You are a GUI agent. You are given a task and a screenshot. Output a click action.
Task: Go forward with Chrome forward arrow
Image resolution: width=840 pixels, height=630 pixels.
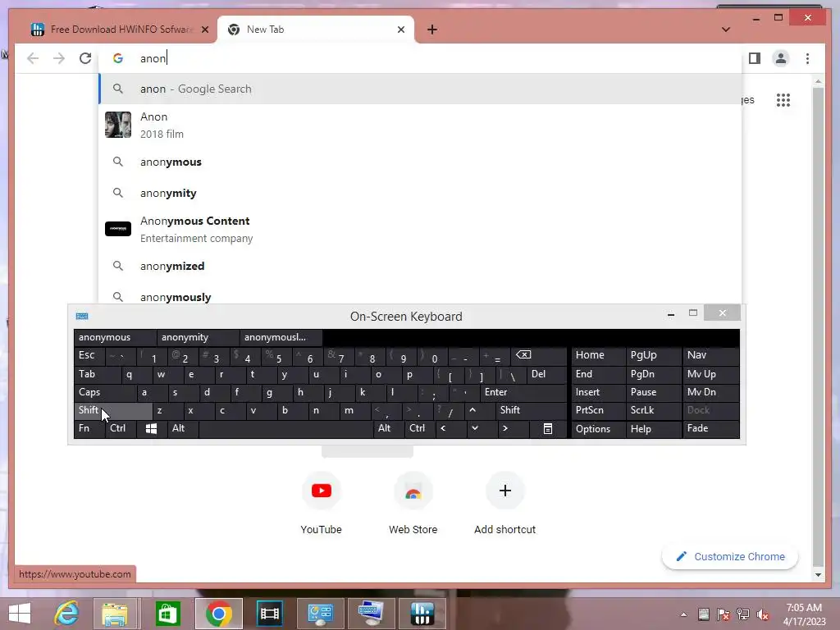pyautogui.click(x=59, y=58)
